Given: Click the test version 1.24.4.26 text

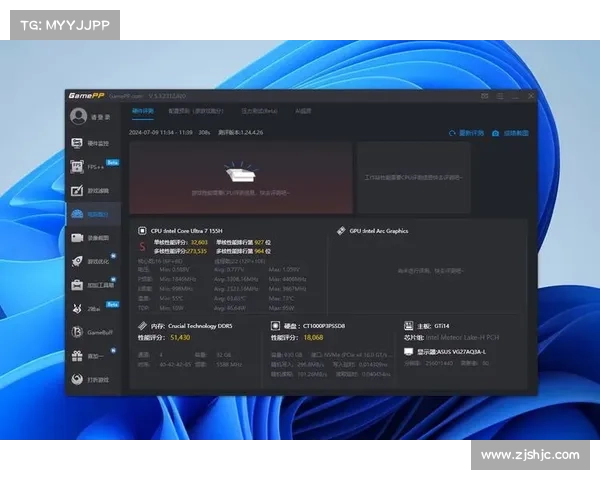Looking at the screenshot, I should tap(241, 132).
